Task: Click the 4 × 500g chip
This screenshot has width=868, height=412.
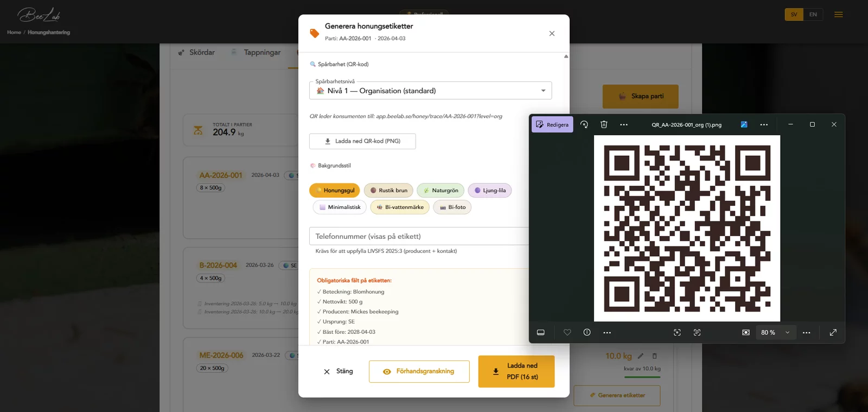Action: pyautogui.click(x=210, y=278)
